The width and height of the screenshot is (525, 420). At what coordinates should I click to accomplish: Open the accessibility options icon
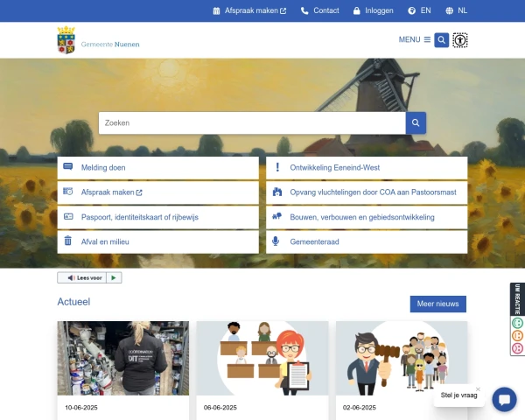(460, 40)
